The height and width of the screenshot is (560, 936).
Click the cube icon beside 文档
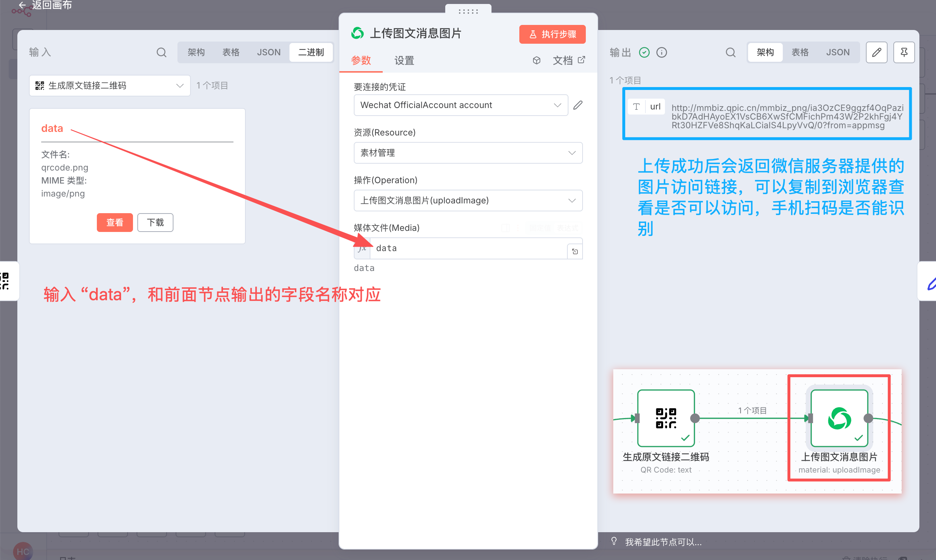tap(536, 60)
